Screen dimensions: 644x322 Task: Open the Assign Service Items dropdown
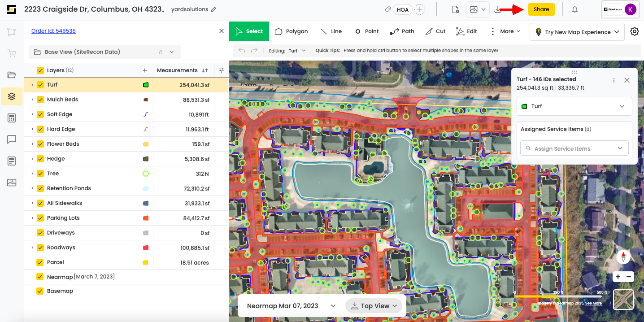(x=574, y=148)
